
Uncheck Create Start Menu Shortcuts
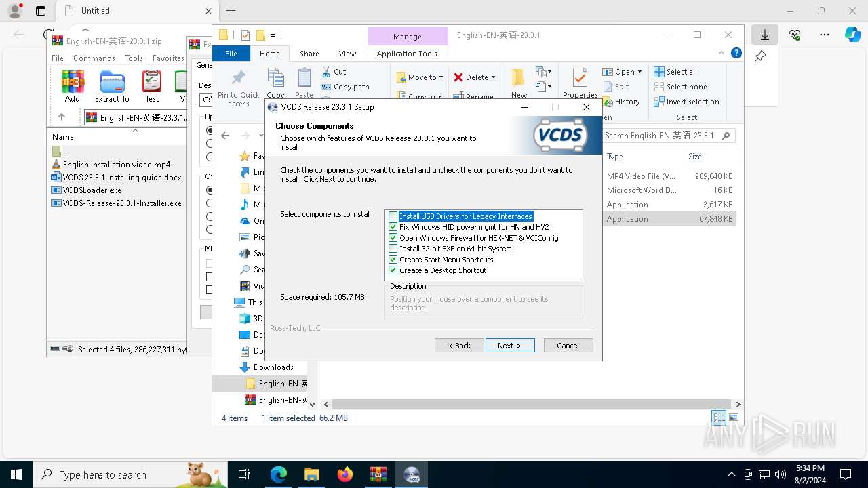[x=393, y=260]
